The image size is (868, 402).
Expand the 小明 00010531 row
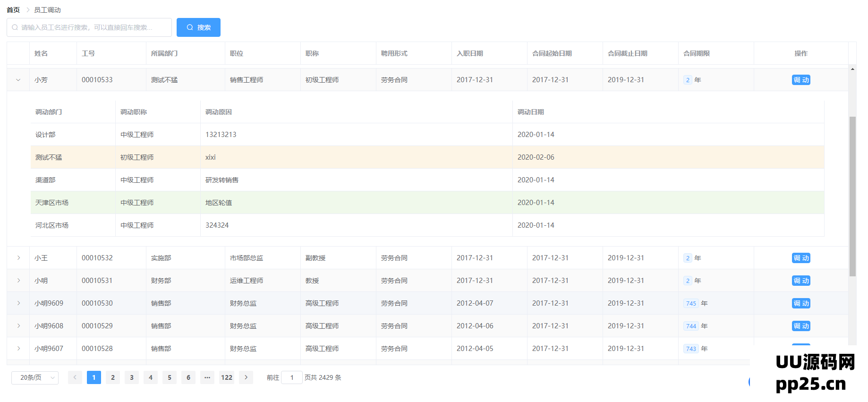coord(18,281)
